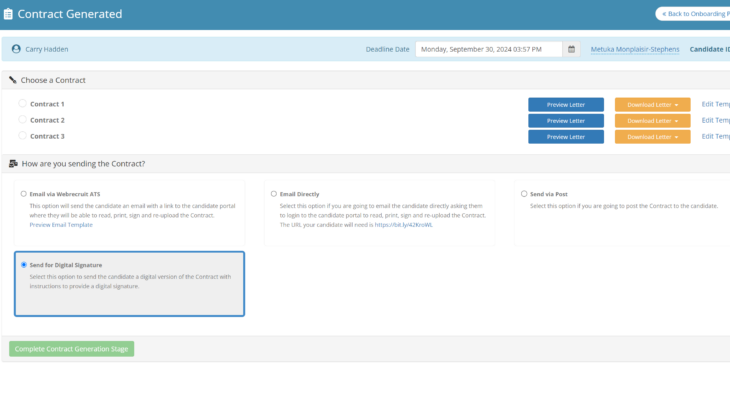Choose the Send via Post option
Screen dimensions: 730x420
(x=524, y=194)
